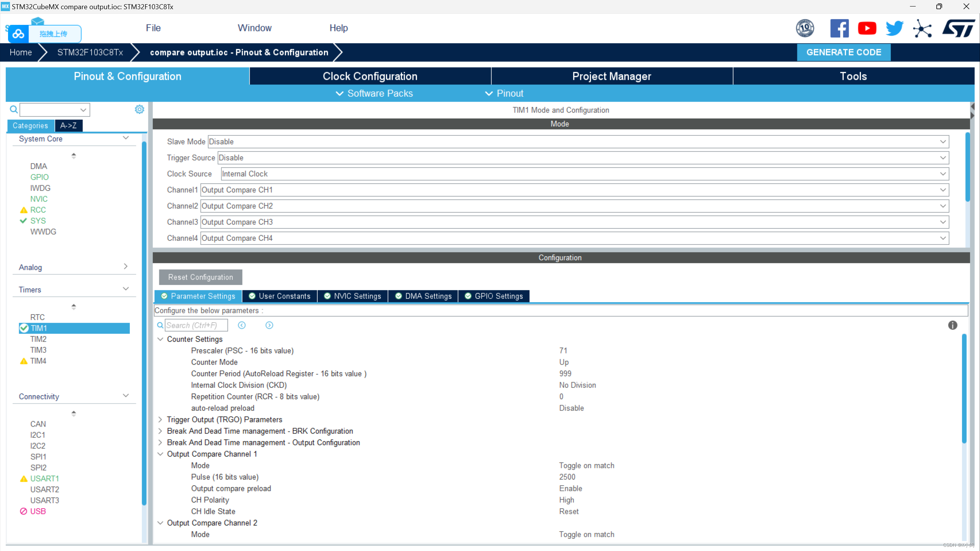
Task: Click the TIM4 warning icon
Action: 24,361
